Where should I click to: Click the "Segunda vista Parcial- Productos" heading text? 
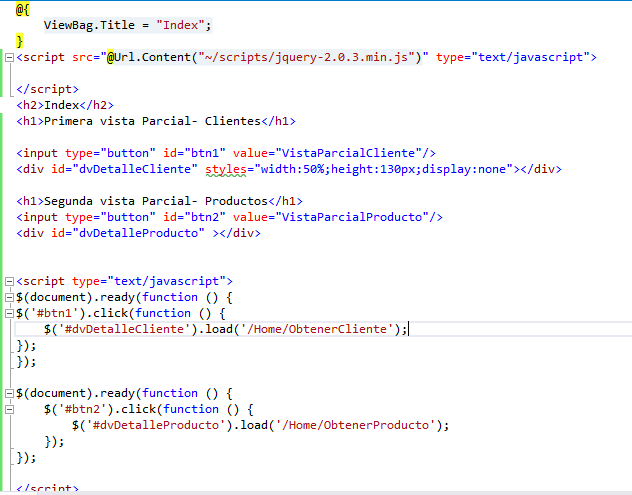click(156, 201)
